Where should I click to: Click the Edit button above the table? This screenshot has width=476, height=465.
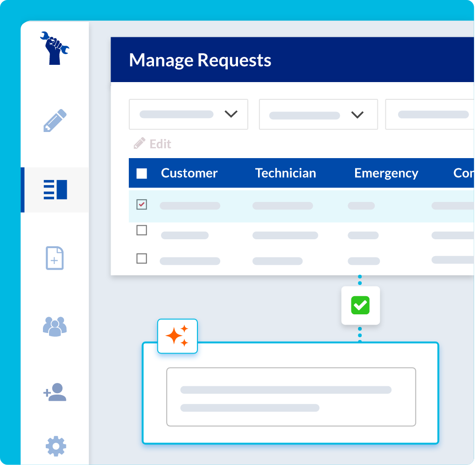153,144
